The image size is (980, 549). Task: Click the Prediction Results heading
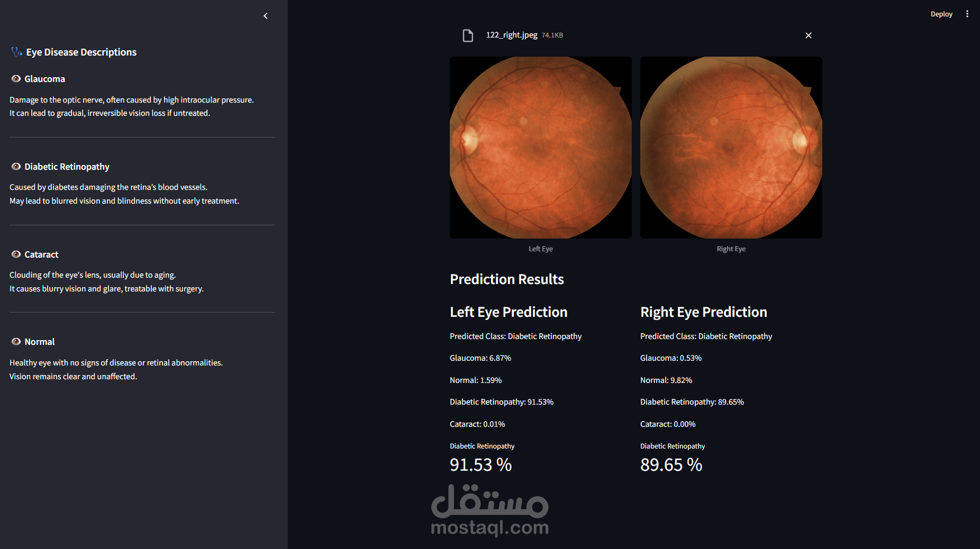click(507, 279)
